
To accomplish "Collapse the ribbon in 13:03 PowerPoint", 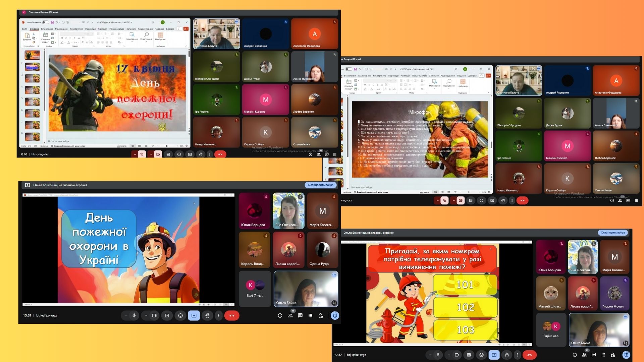I will (186, 46).
